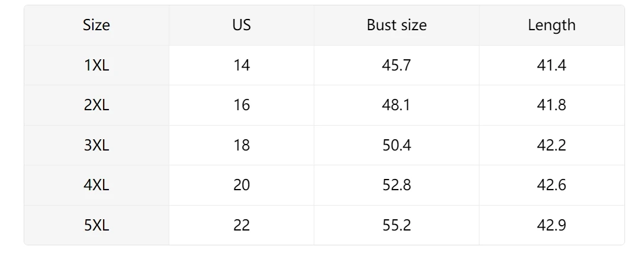Select US size 20 cell
The width and height of the screenshot is (644, 256).
point(241,185)
